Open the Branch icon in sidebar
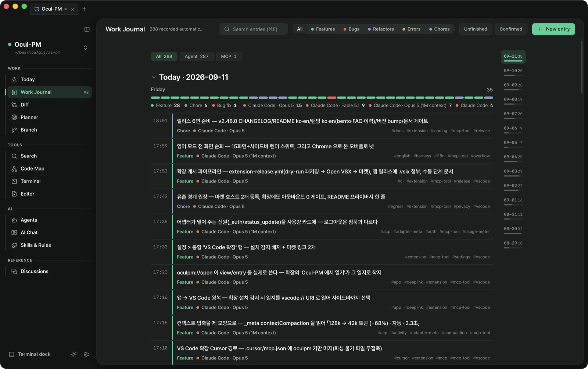The width and height of the screenshot is (588, 369). coord(14,130)
